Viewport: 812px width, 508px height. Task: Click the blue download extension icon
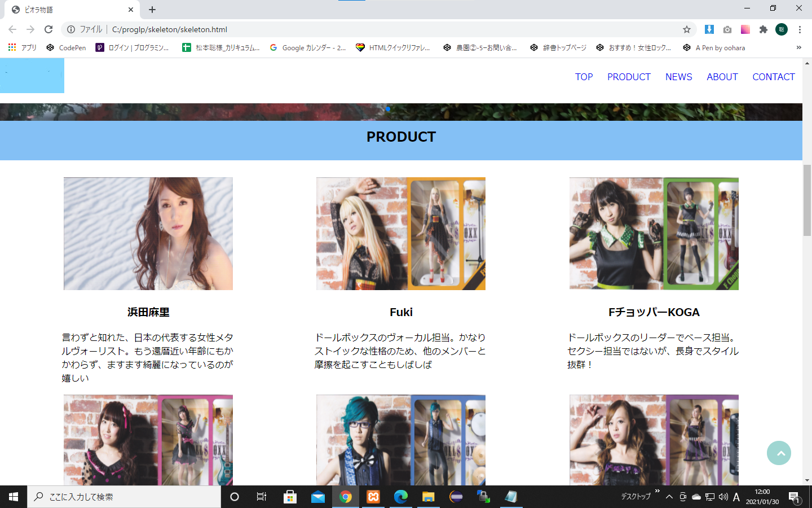709,29
